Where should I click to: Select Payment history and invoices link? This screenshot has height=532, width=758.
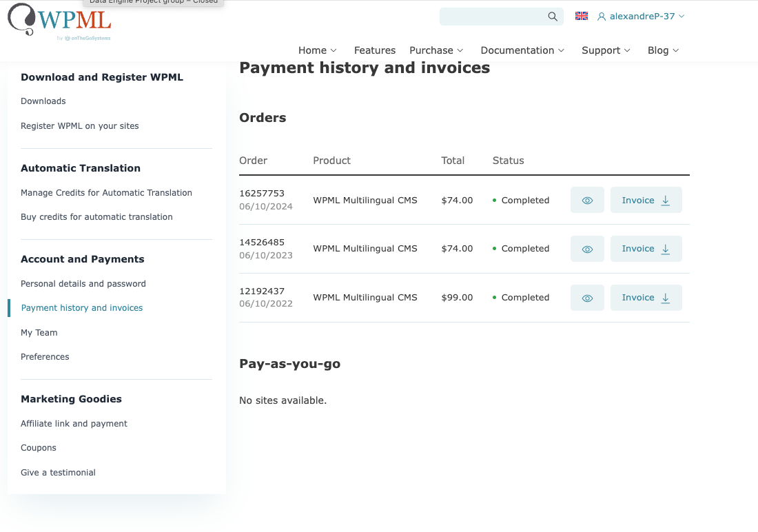82,307
